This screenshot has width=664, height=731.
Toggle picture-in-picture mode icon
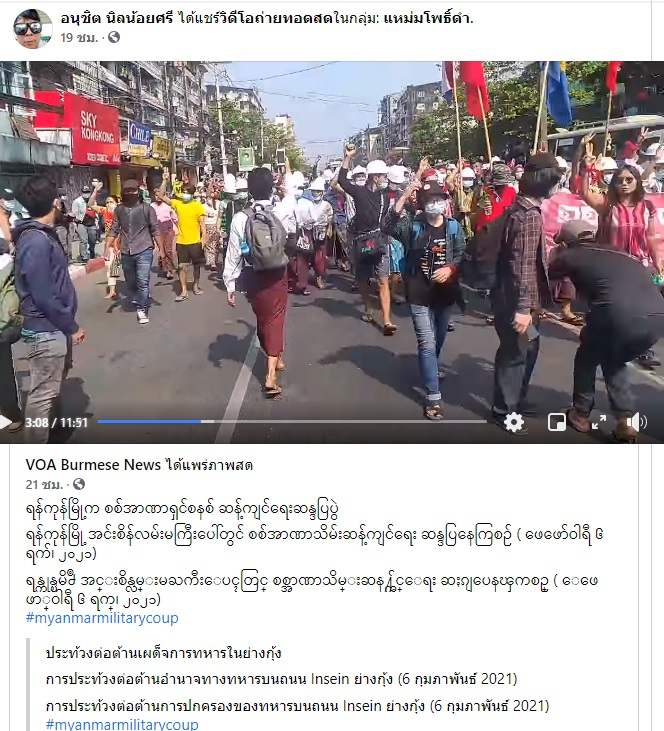pos(556,422)
